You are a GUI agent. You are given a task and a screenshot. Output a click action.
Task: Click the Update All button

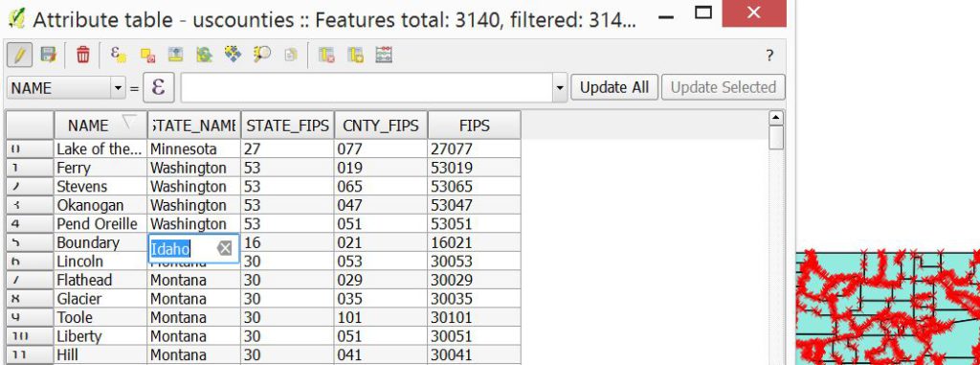click(614, 87)
